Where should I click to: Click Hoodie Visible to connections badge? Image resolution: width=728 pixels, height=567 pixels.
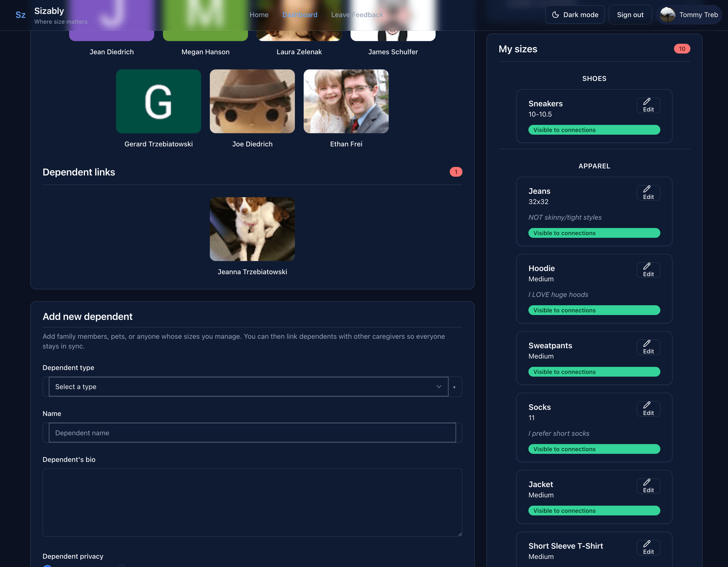594,310
